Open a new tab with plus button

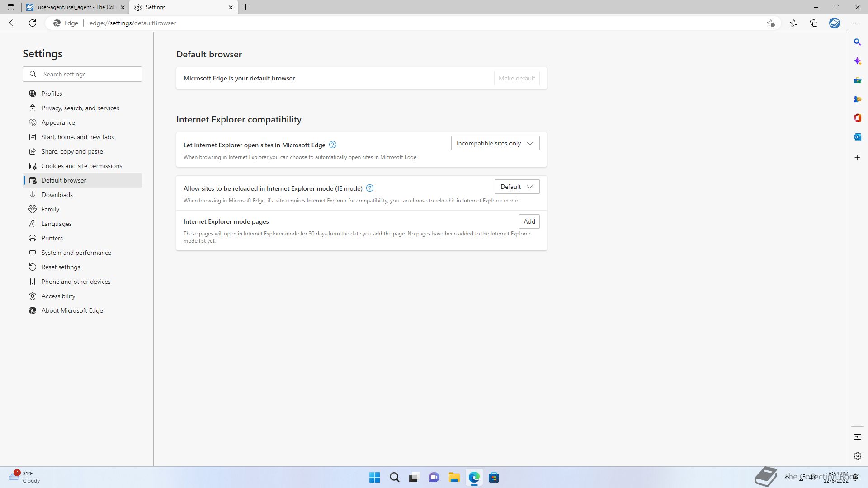click(x=246, y=7)
